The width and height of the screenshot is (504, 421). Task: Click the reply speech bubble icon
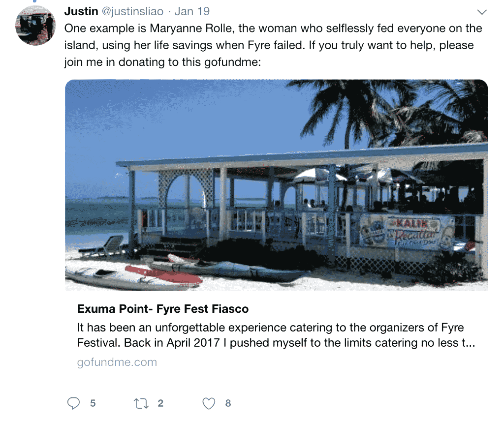click(x=73, y=404)
